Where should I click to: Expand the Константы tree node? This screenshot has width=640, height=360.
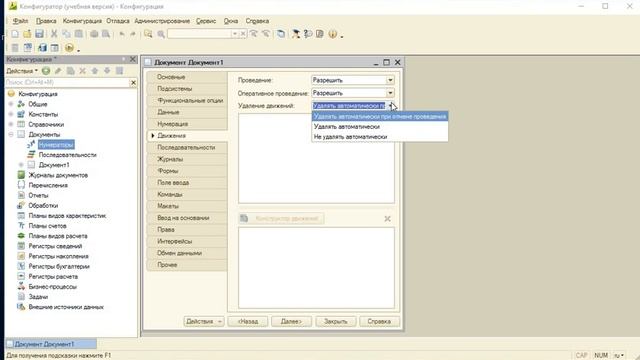11,114
